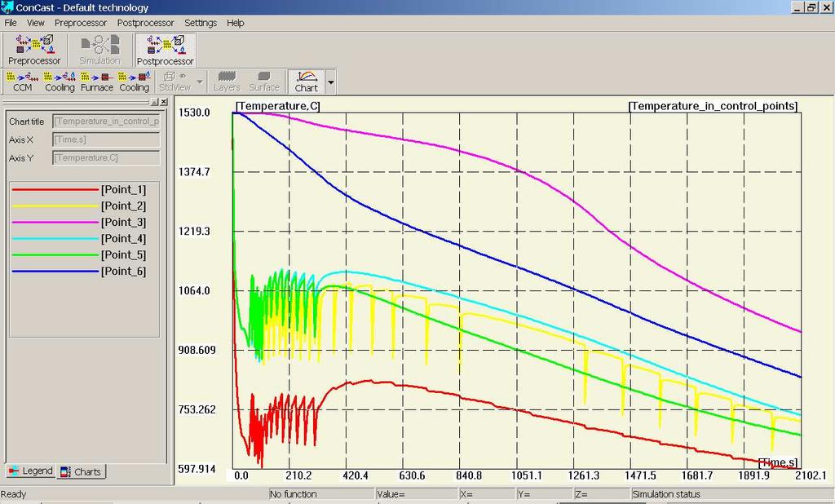Click the [Point_2] legend label
The width and height of the screenshot is (835, 504).
click(123, 206)
